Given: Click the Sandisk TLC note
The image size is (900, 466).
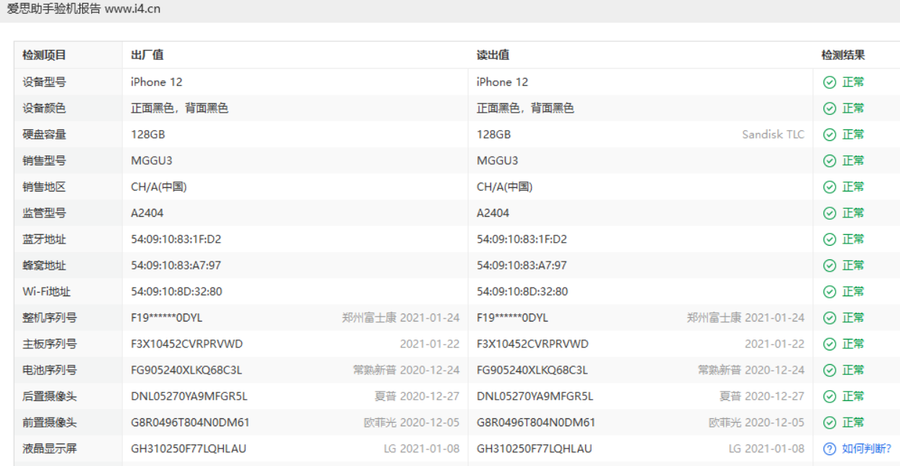Looking at the screenshot, I should point(773,135).
